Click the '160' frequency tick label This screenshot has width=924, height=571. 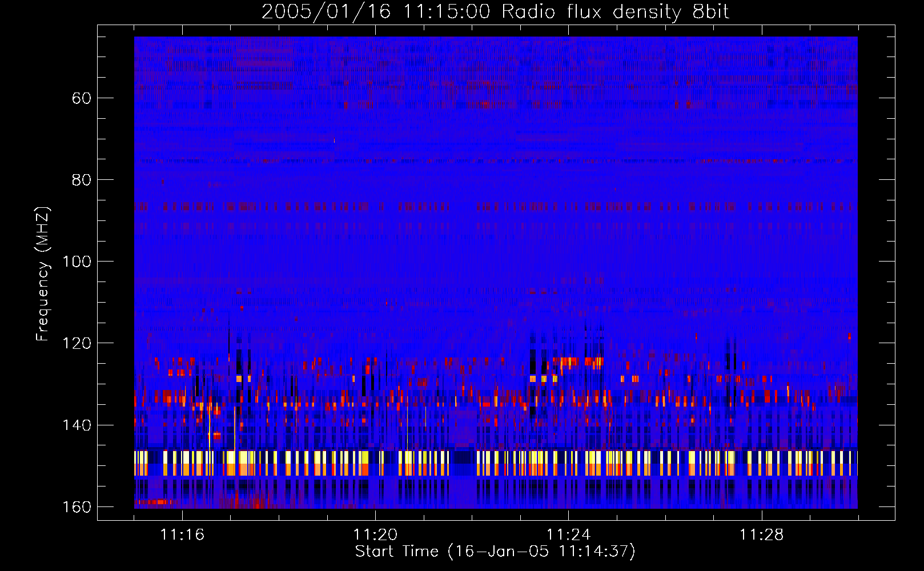point(77,507)
